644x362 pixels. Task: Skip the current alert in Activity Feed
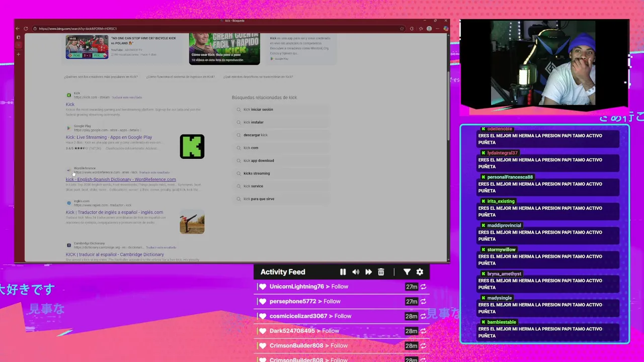click(x=368, y=272)
